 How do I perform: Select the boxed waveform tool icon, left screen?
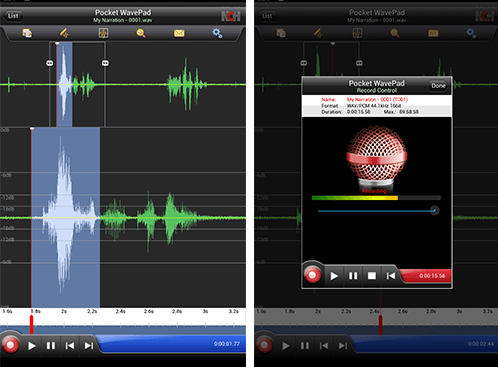click(103, 33)
